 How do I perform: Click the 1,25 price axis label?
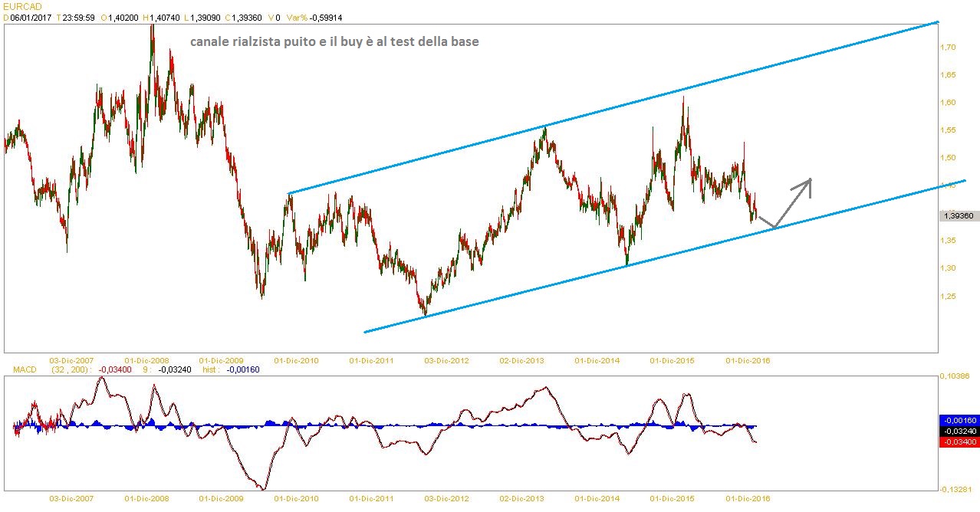(x=949, y=296)
